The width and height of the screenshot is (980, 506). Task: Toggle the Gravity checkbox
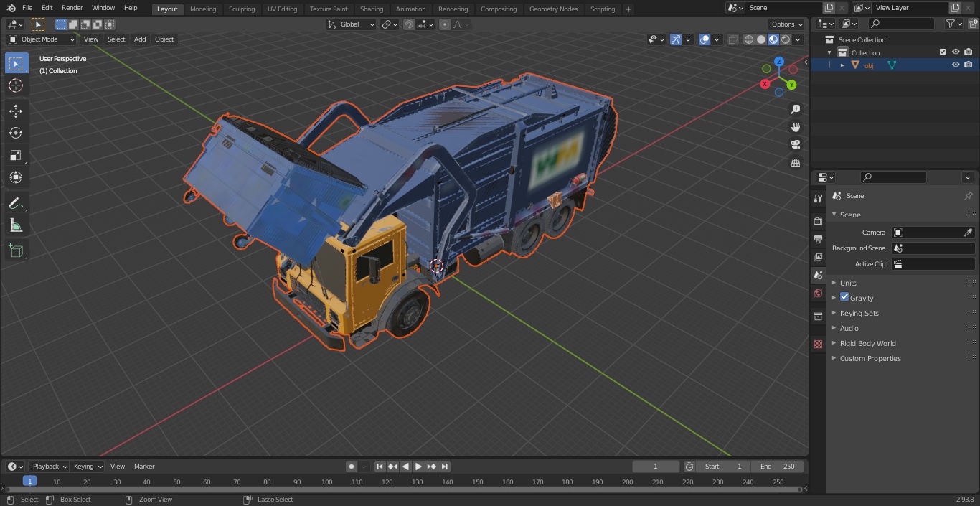pos(844,297)
